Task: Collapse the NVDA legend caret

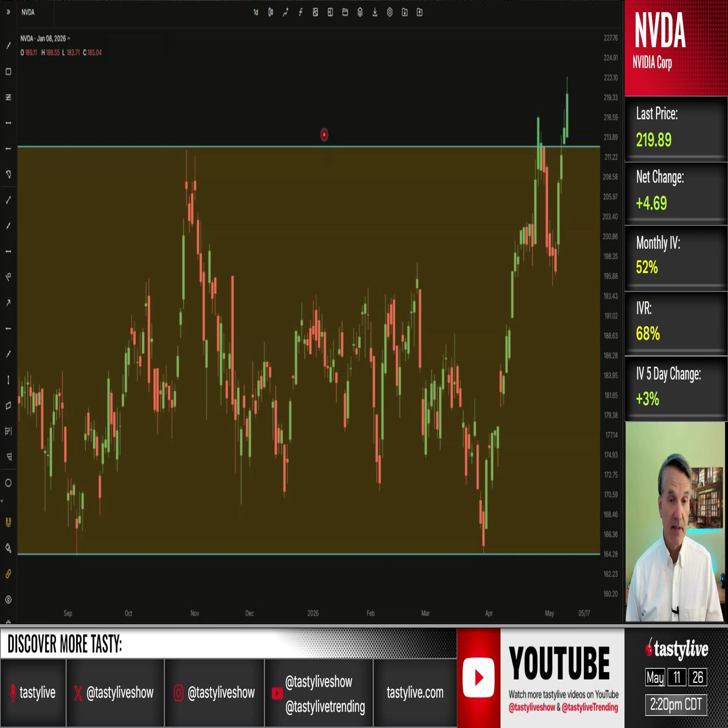Action: click(x=69, y=38)
